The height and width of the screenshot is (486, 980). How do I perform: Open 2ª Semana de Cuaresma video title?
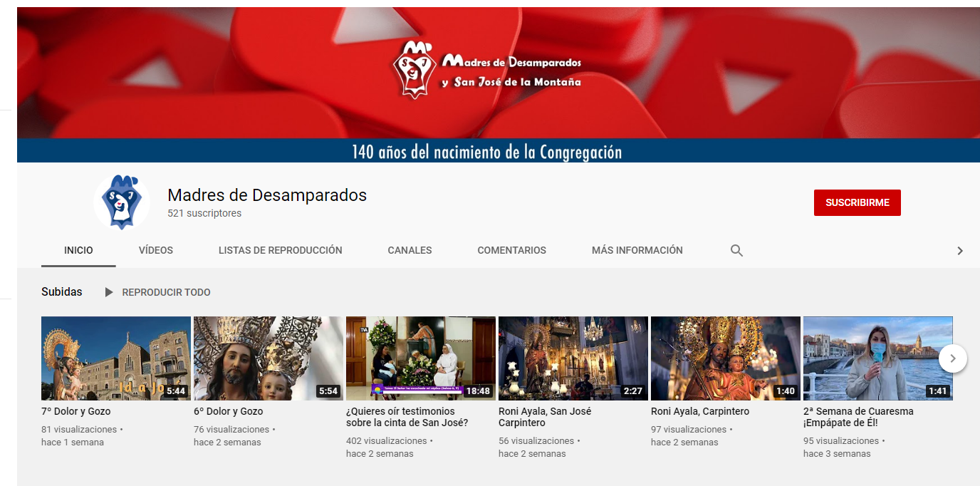[x=858, y=417]
